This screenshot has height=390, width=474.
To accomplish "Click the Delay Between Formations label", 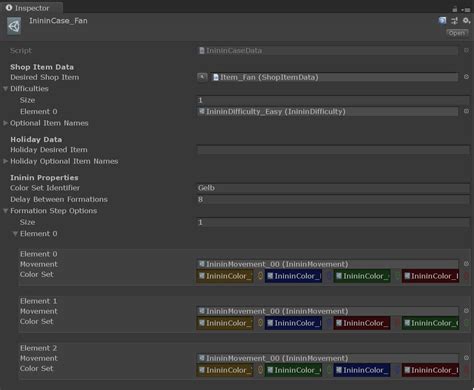I will point(59,199).
